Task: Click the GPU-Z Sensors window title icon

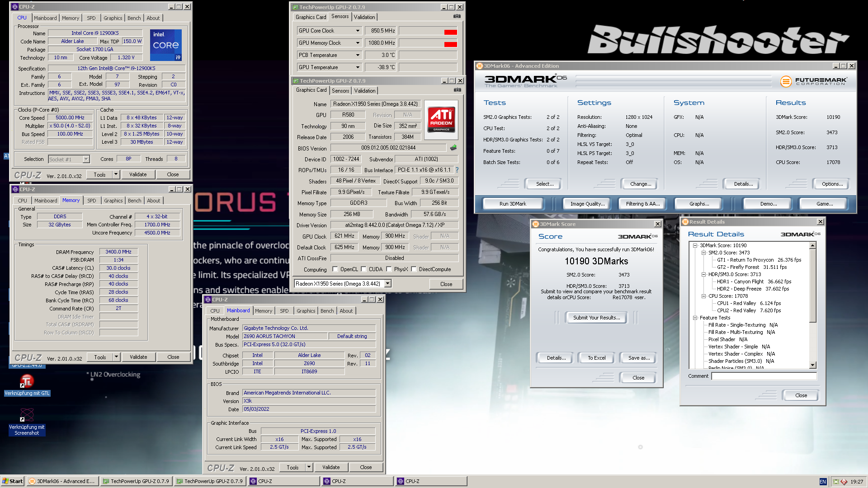Action: click(295, 7)
